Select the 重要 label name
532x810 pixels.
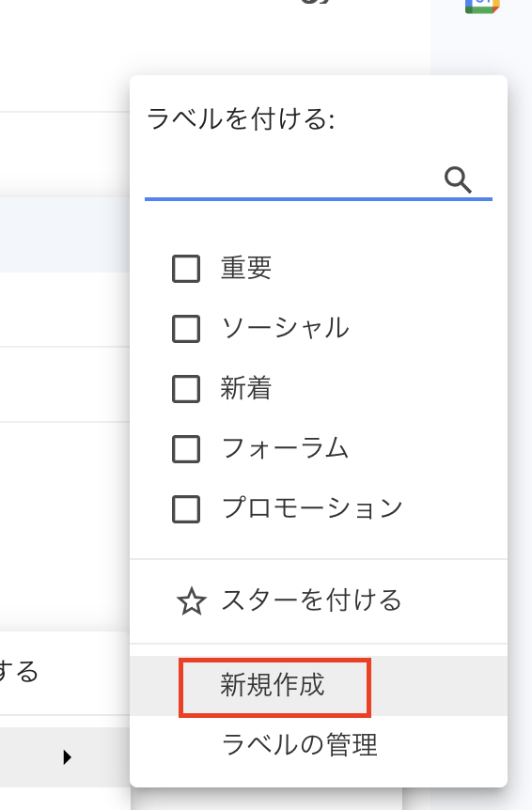(246, 268)
